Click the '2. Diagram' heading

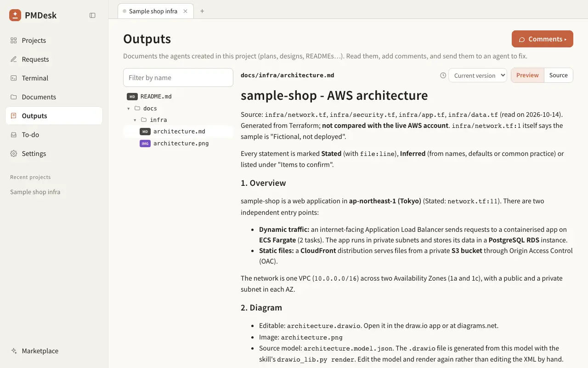coord(261,308)
